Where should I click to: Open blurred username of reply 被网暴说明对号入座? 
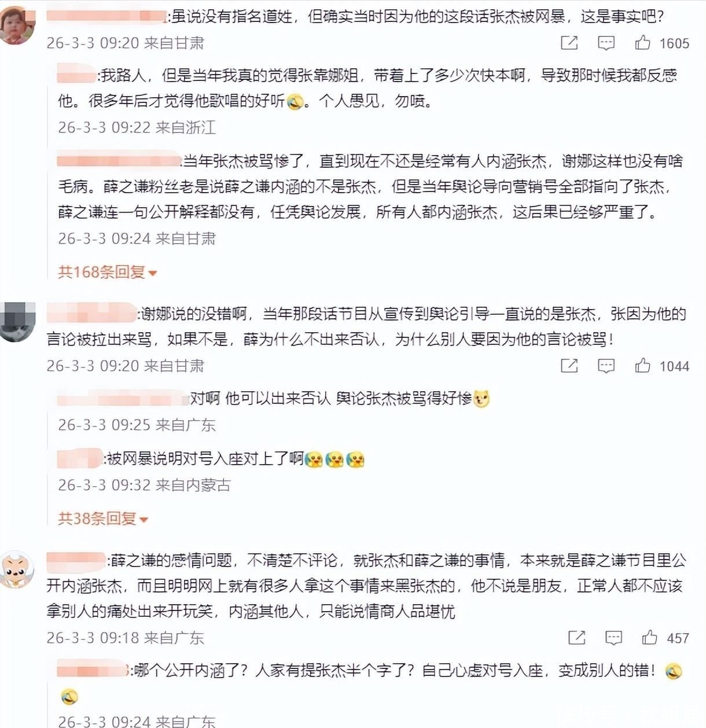click(80, 458)
